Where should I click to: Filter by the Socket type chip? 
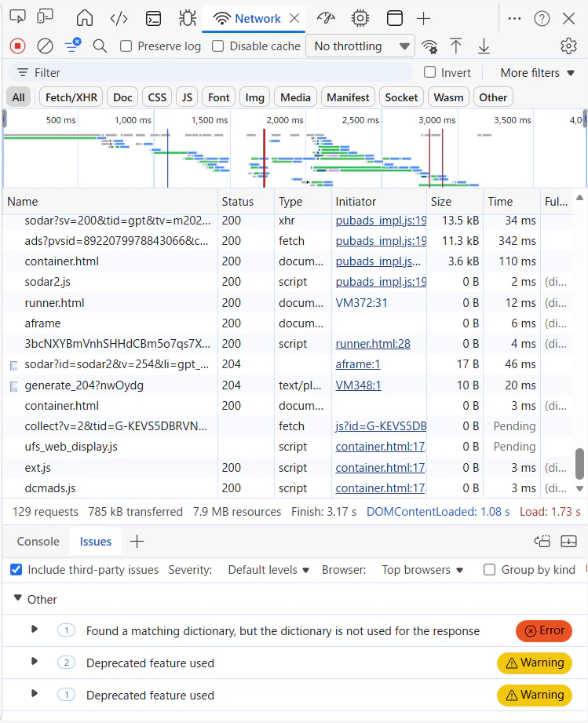[x=401, y=97]
